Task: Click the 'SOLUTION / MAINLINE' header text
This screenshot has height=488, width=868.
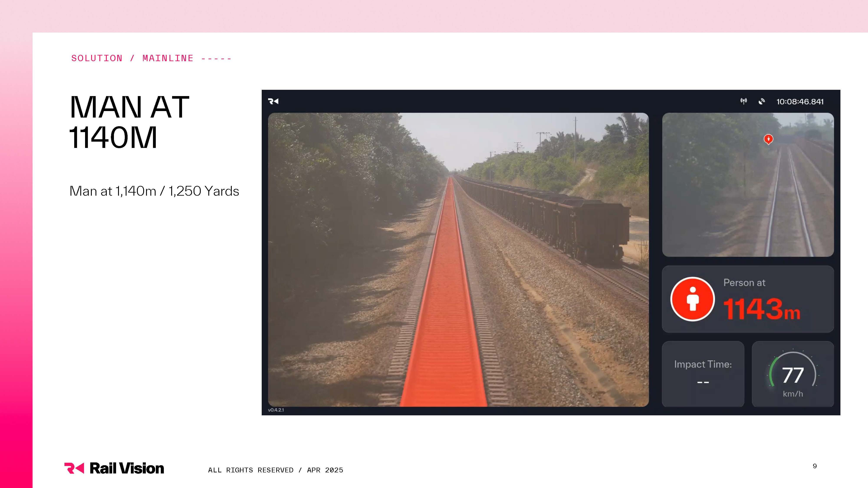Action: click(132, 58)
